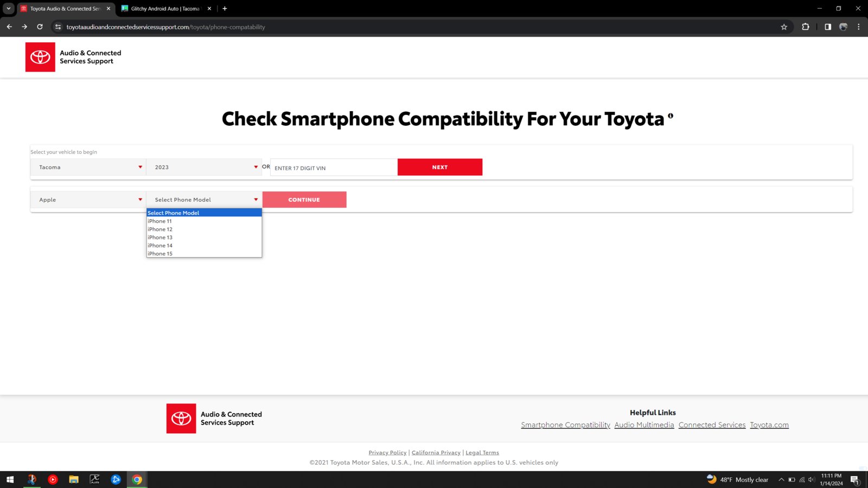
Task: Click the browser forward arrow
Action: click(24, 27)
